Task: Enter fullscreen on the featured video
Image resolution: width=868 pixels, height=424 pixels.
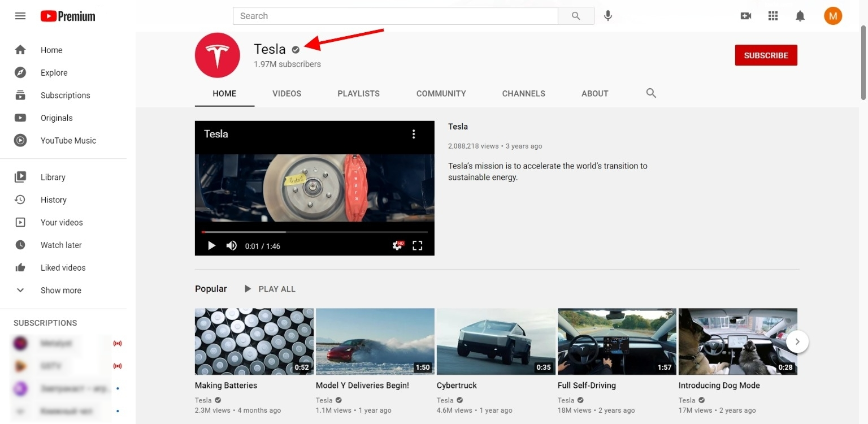Action: 418,245
